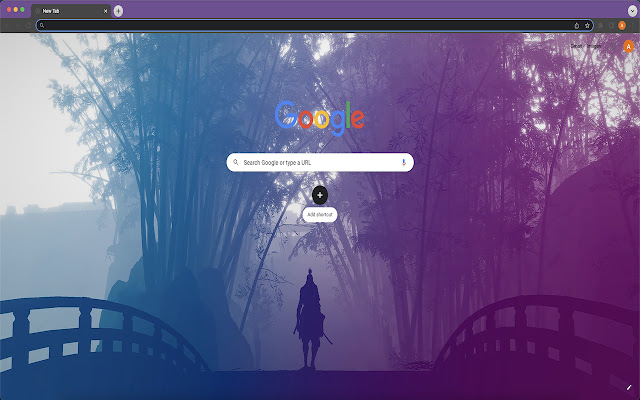Open the Google apps grid
Viewport: 640px width, 400px height.
point(613,47)
